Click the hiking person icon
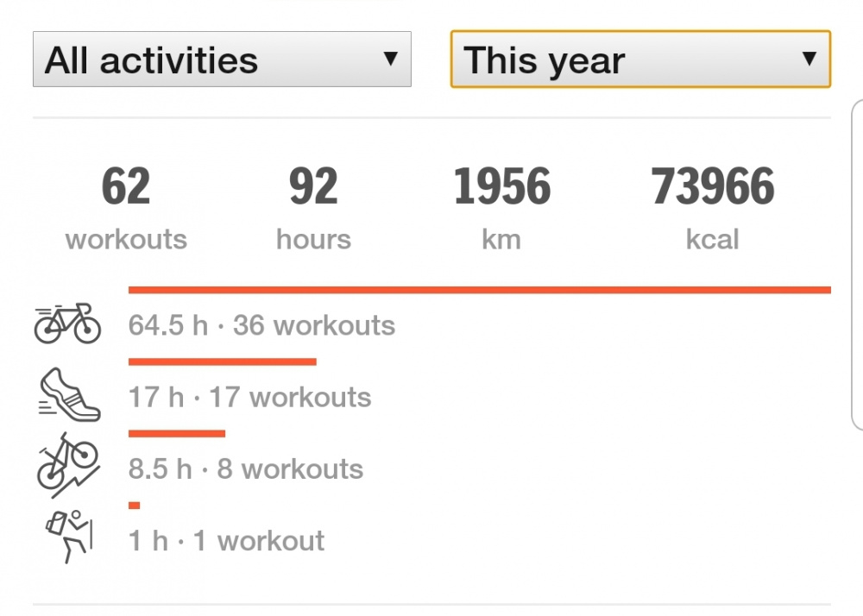863x616 pixels. pos(68,537)
